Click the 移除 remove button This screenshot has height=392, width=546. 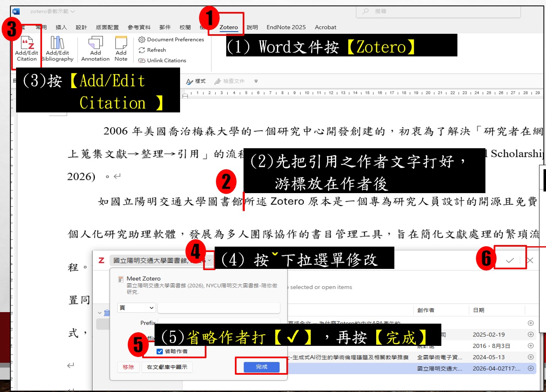(128, 367)
